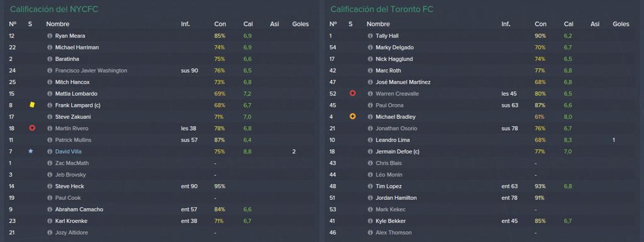Viewport: 644px width, 242px height.
Task: Open info icon beside Jozy Altidore
Action: pos(50,233)
